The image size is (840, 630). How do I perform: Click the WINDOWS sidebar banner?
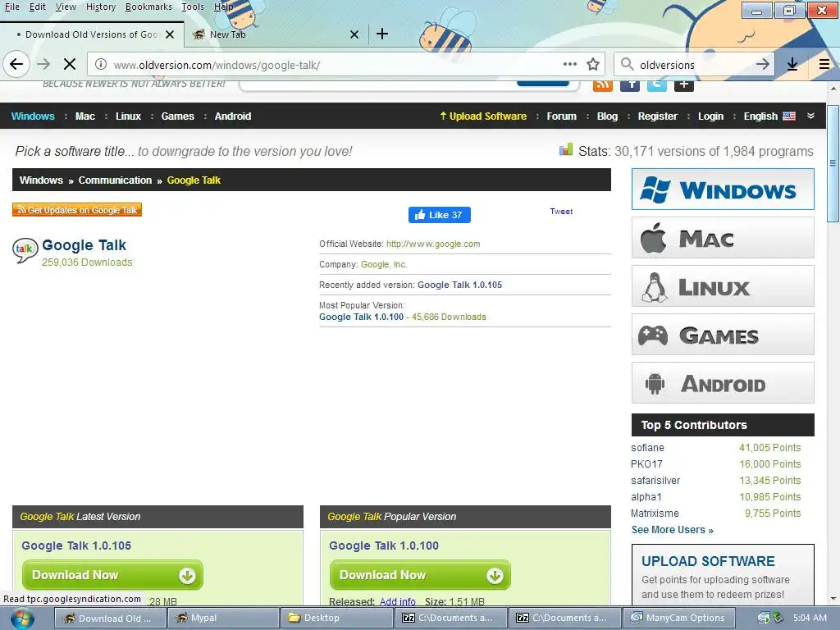click(x=723, y=189)
